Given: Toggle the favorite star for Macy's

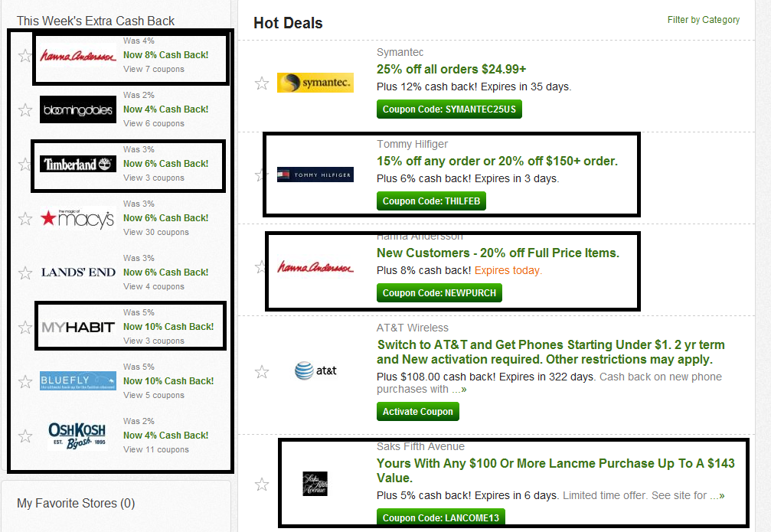Looking at the screenshot, I should (x=25, y=219).
